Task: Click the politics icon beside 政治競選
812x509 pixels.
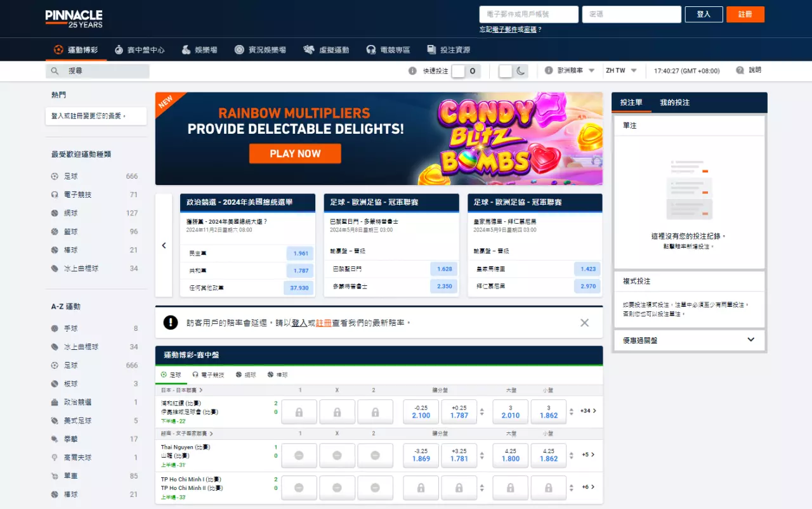Action: (55, 402)
